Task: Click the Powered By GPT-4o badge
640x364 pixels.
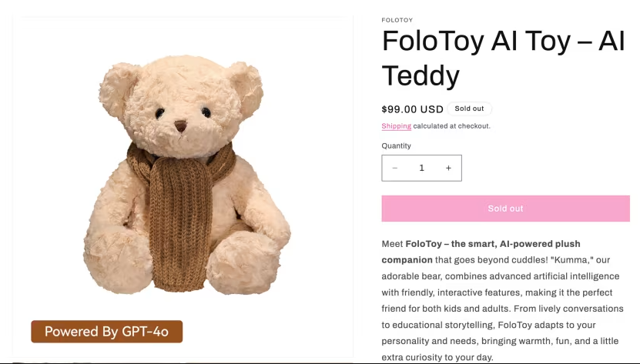Action: 106,332
